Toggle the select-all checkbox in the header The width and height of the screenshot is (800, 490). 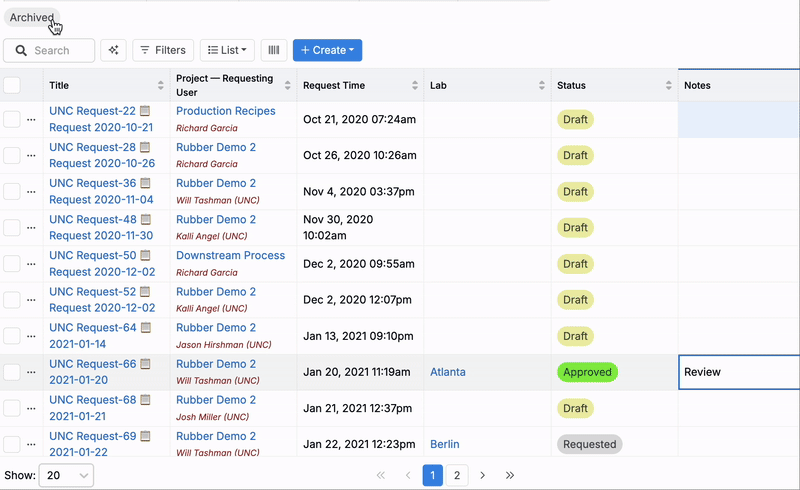tap(12, 86)
